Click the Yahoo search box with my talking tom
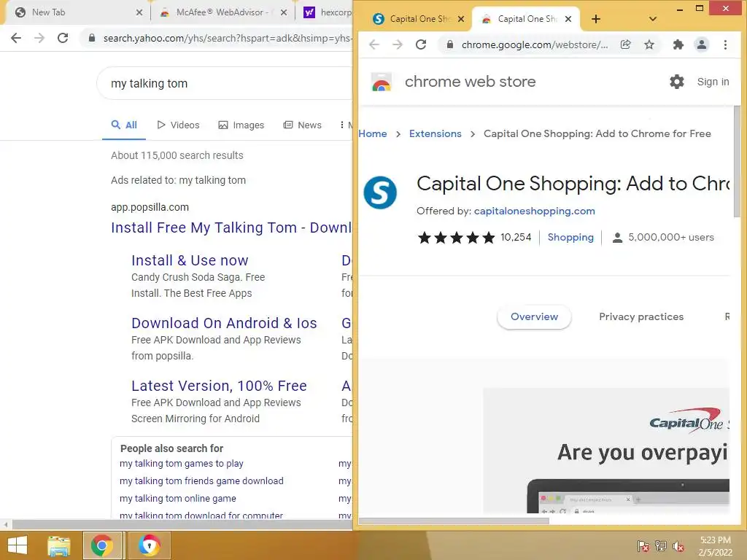Screen dimensions: 747x560 coord(225,83)
